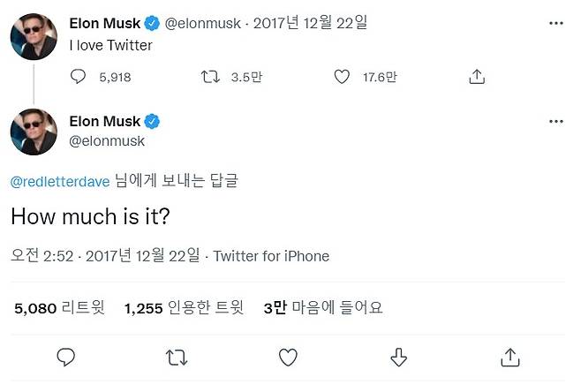The width and height of the screenshot is (581, 392).
Task: Open the @redletterdave profile link
Action: [60, 181]
